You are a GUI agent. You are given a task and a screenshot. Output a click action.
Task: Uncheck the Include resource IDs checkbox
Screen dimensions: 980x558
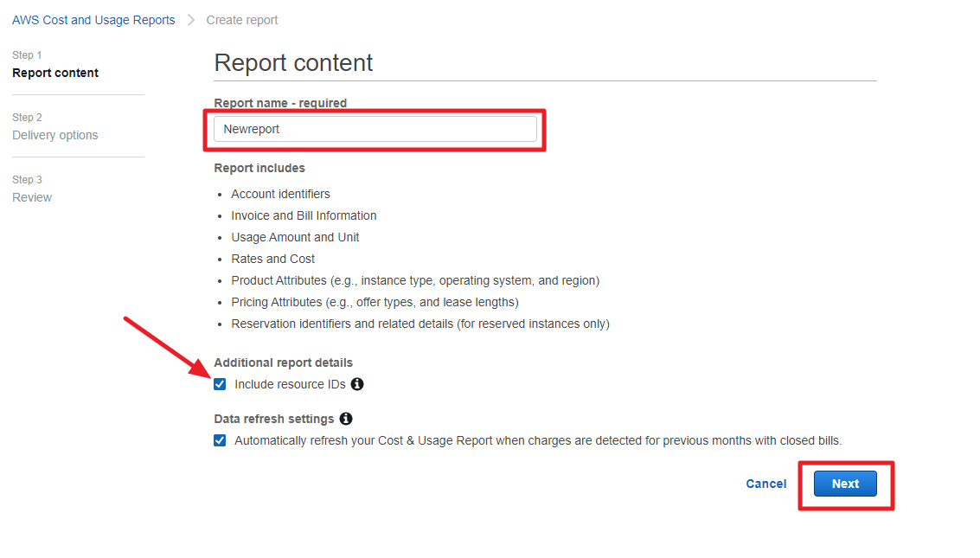[x=220, y=384]
